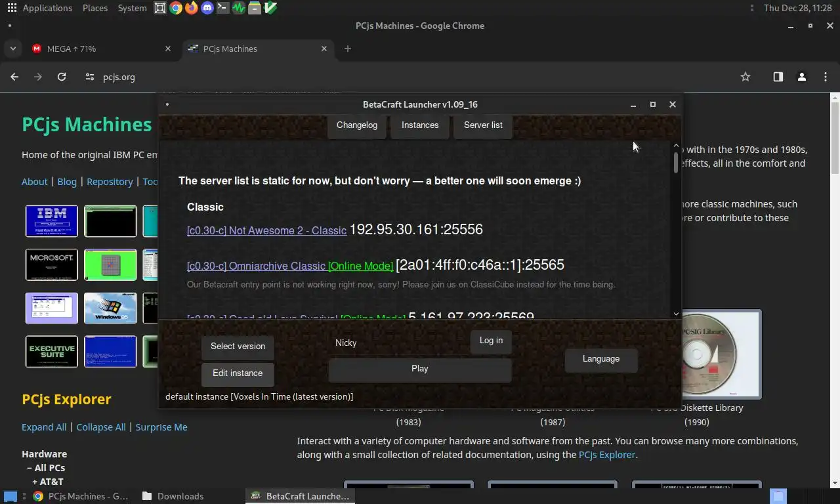Viewport: 840px width, 504px height.
Task: Launch Firefox from the top panel
Action: coord(192,8)
